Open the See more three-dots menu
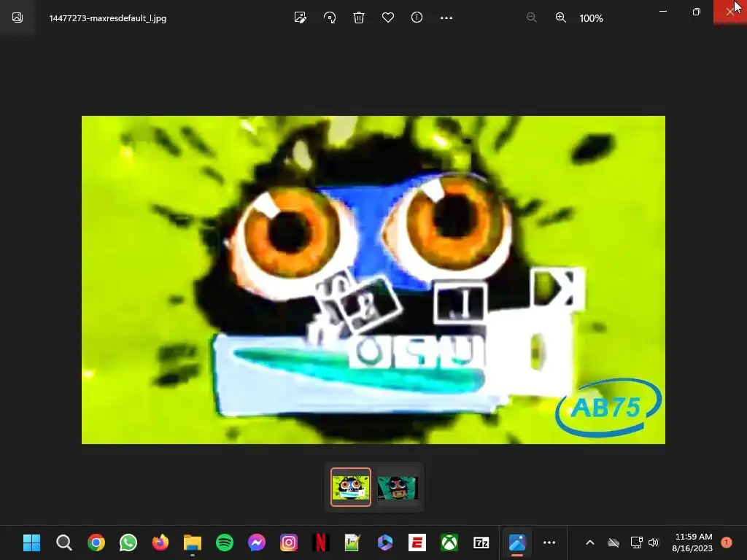Viewport: 747px width, 560px height. pyautogui.click(x=446, y=18)
